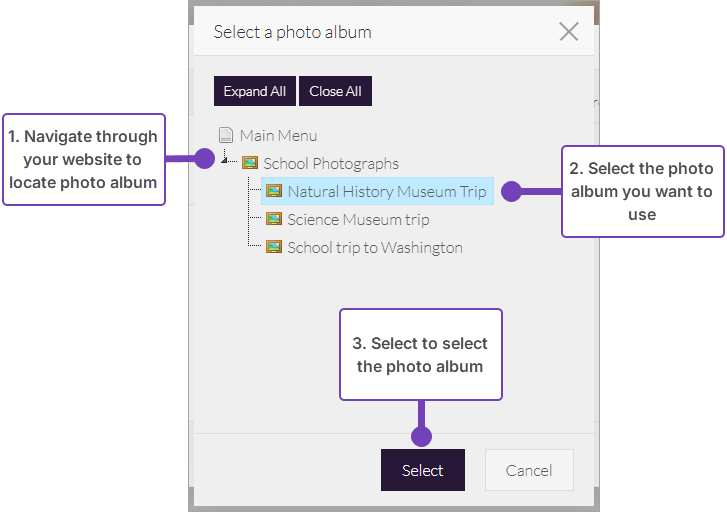The width and height of the screenshot is (727, 512).
Task: Collapse the School Photographs tree node
Action: [x=226, y=160]
